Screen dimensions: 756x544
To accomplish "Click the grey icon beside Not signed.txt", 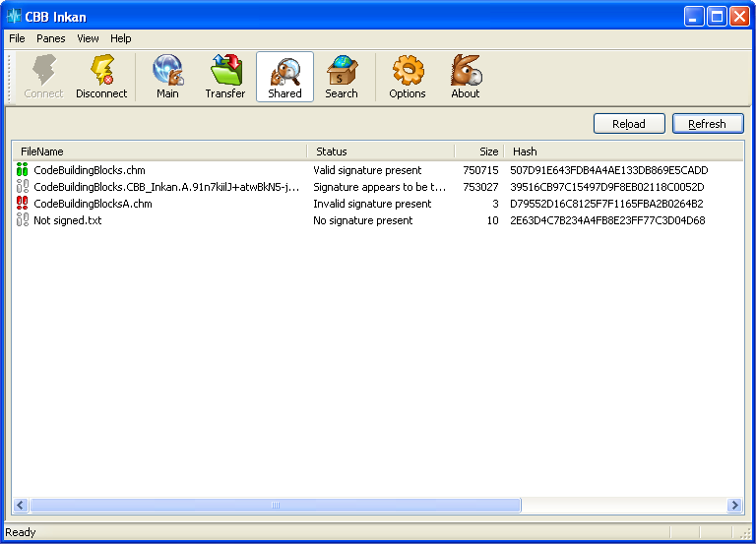I will (x=23, y=220).
